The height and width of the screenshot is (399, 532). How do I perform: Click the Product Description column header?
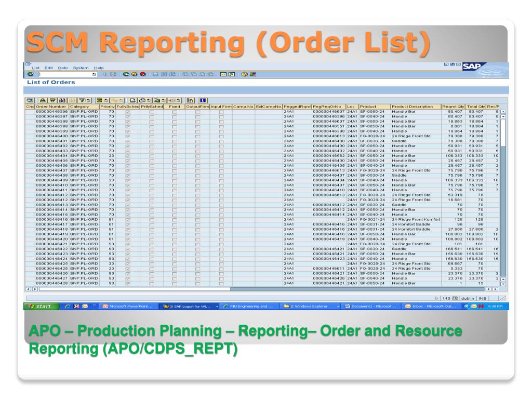pyautogui.click(x=416, y=107)
